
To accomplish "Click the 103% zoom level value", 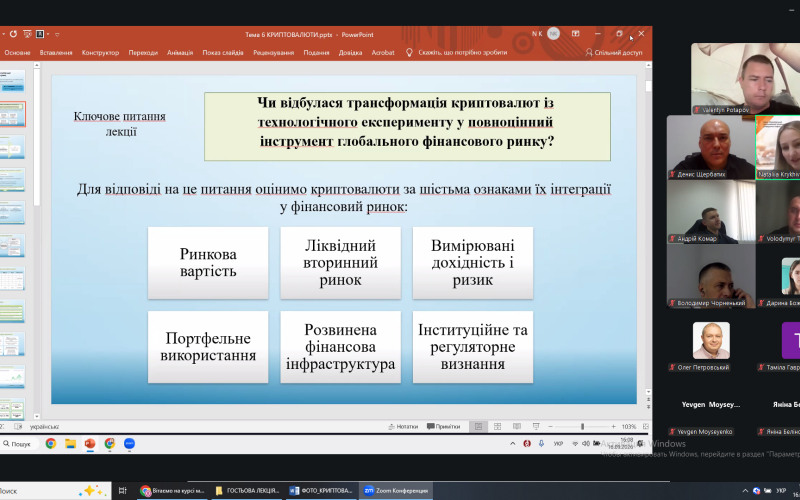I will pyautogui.click(x=629, y=427).
